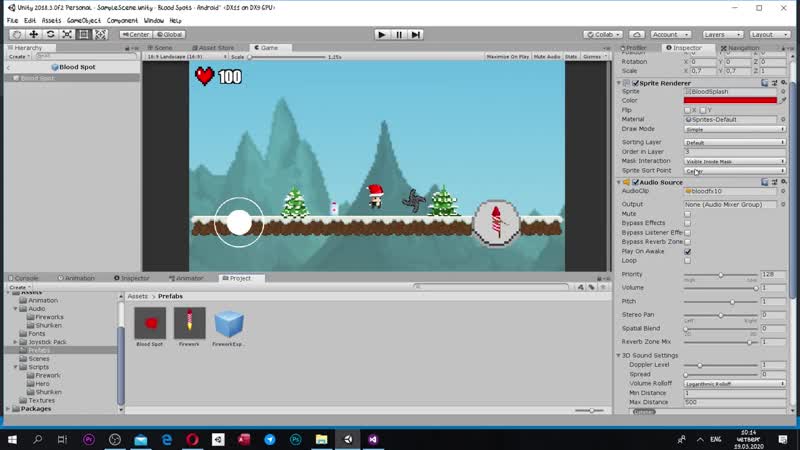Viewport: 800px width, 450px height.
Task: Collapse 3D Sound Settings section
Action: point(618,356)
